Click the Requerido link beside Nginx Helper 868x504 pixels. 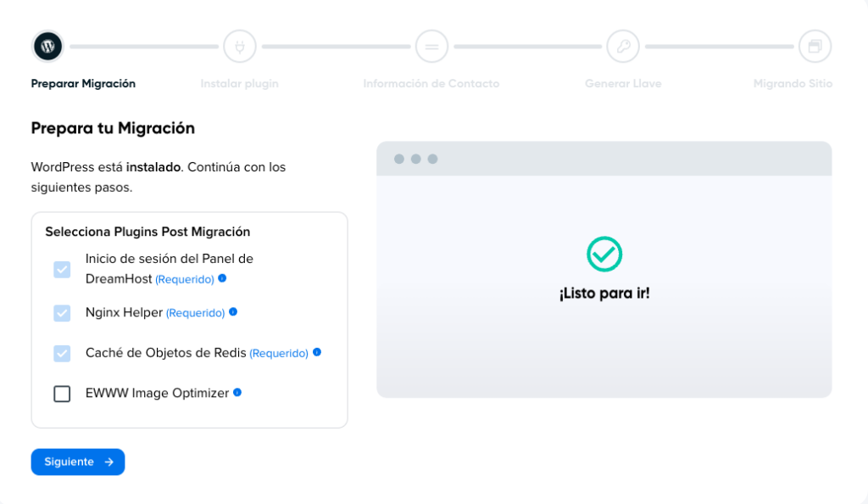(196, 313)
